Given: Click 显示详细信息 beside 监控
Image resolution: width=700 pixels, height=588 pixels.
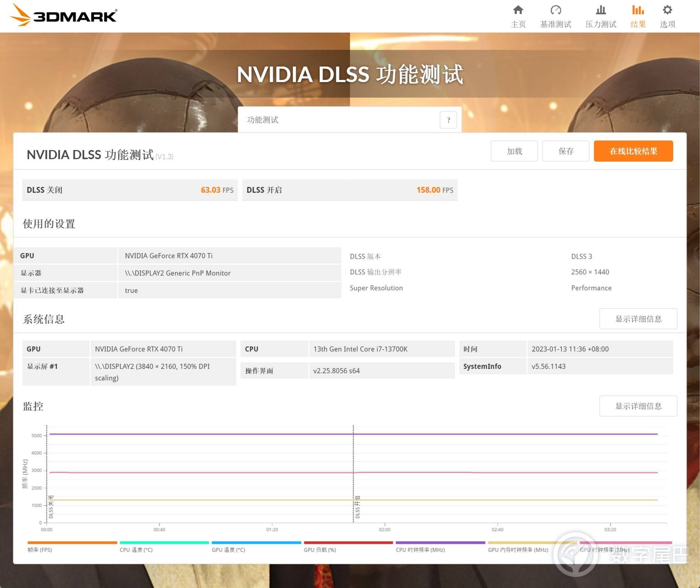Looking at the screenshot, I should point(638,406).
